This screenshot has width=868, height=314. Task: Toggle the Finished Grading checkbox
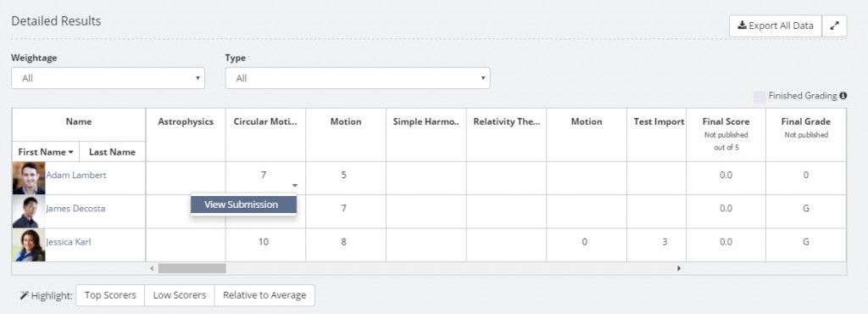tap(759, 97)
